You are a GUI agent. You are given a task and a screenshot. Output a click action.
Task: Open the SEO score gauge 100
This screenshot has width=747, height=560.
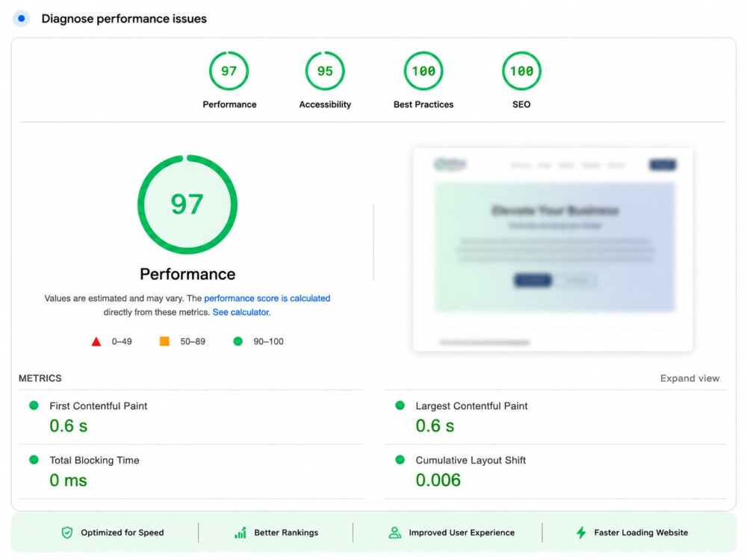click(x=521, y=71)
